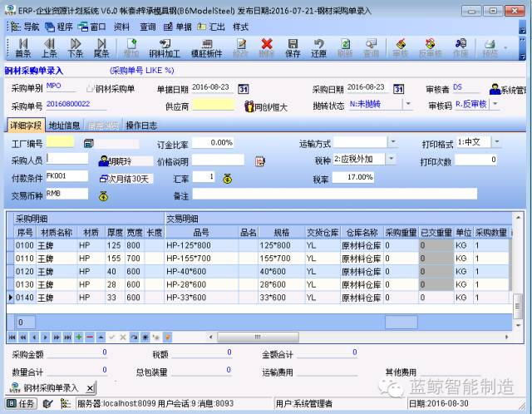The width and height of the screenshot is (532, 414).
Task: Go to previous record (上条)
Action: (x=49, y=48)
